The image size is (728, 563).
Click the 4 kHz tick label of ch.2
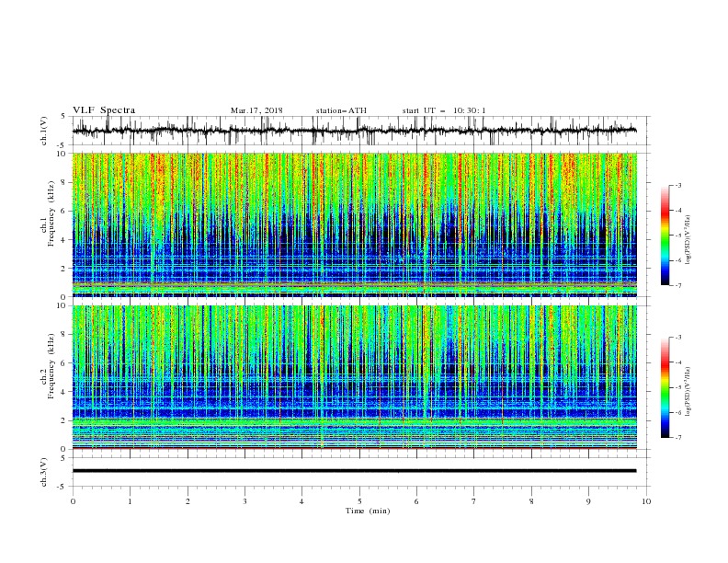click(x=65, y=392)
